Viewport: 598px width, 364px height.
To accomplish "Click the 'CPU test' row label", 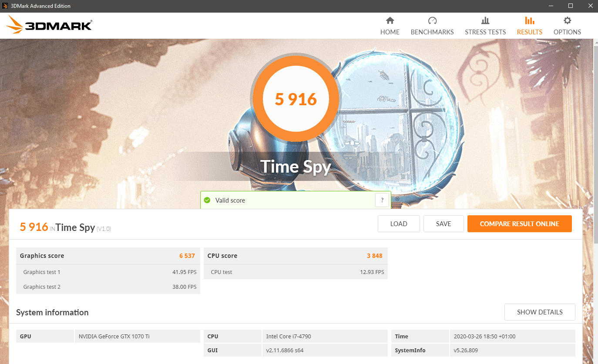I will coord(222,272).
